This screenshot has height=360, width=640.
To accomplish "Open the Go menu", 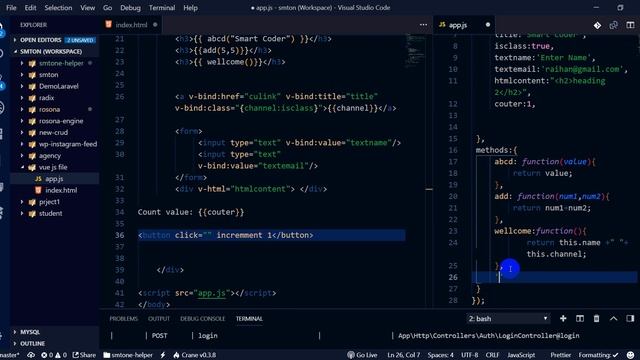I will click(x=107, y=8).
